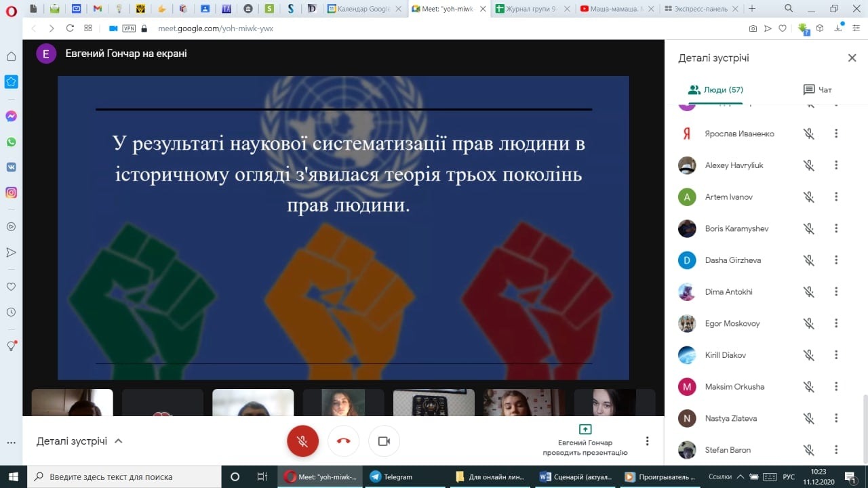Open Messenger in the Opera sidebar
Viewport: 868px width, 488px height.
click(11, 116)
